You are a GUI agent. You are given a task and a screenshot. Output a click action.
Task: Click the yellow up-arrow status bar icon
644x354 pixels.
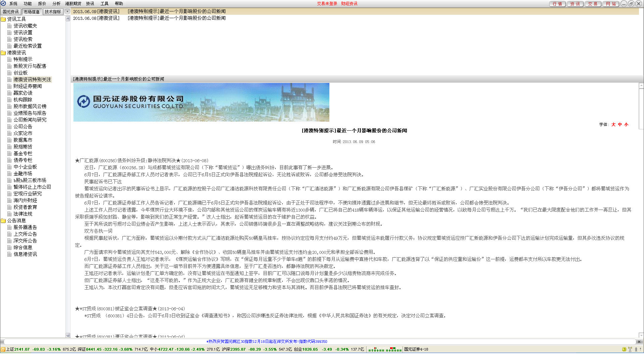tap(624, 349)
